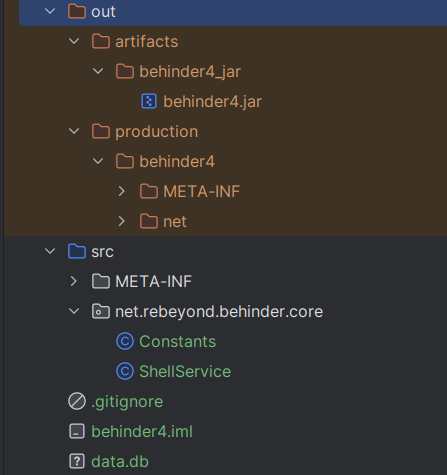Expand the net folder chevron
Viewport: 447px width, 475px height.
[x=122, y=221]
